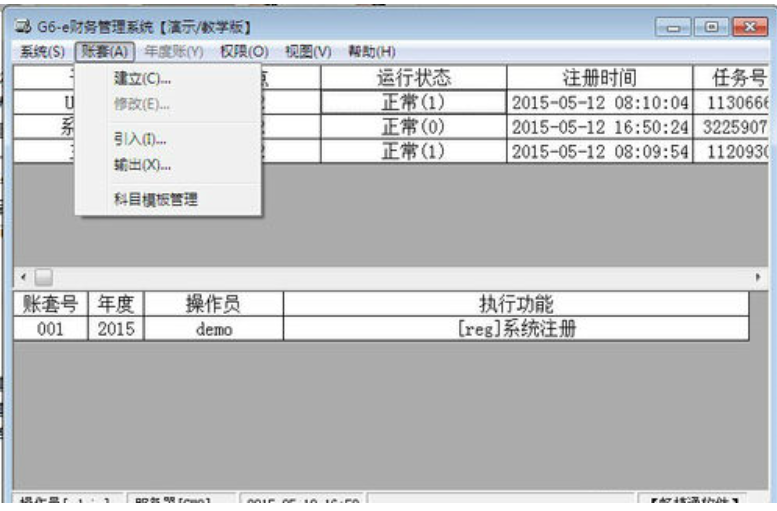The height and width of the screenshot is (511, 777).
Task: Maximize the G6-e window
Action: [x=711, y=27]
